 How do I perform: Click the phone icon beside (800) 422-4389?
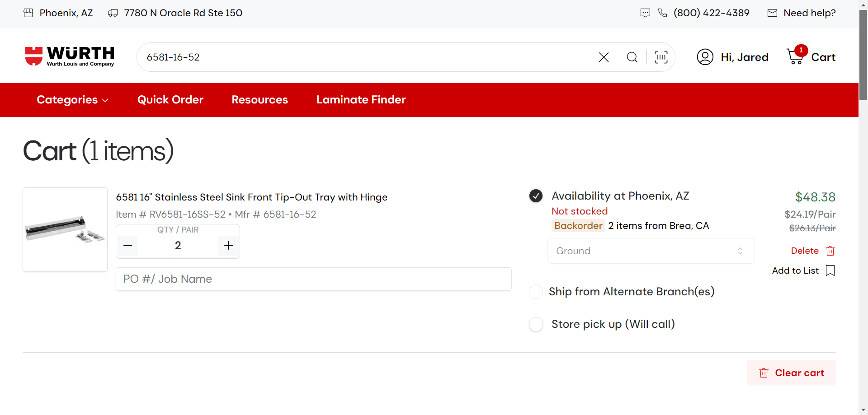[x=662, y=13]
